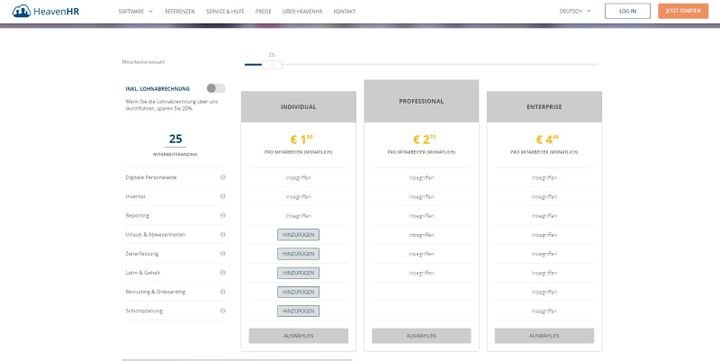Click the HeavenHR logo

click(x=45, y=11)
